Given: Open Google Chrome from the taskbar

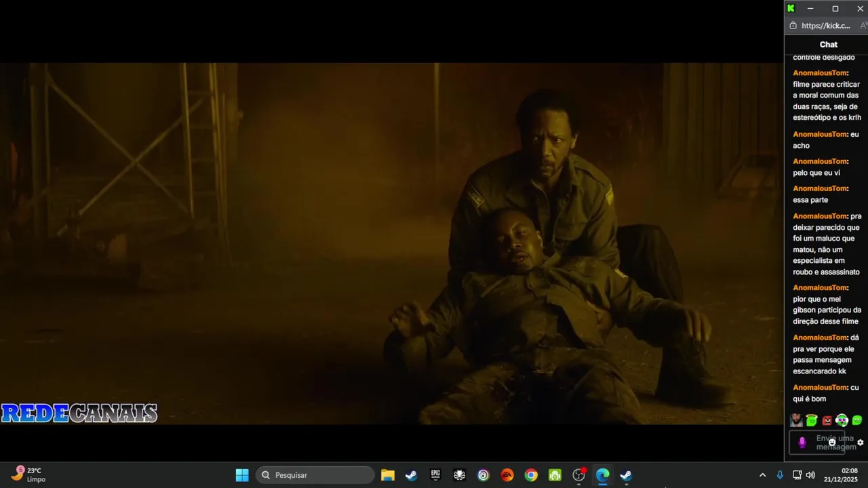Looking at the screenshot, I should tap(531, 475).
